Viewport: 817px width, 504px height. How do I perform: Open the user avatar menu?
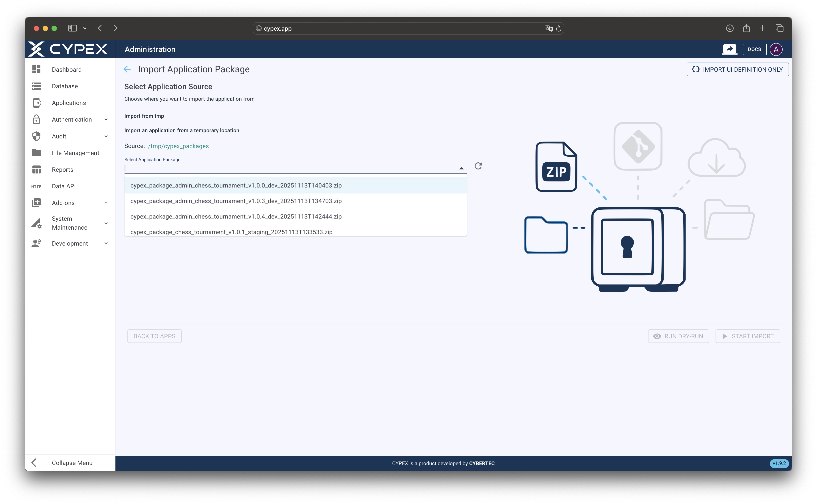777,49
